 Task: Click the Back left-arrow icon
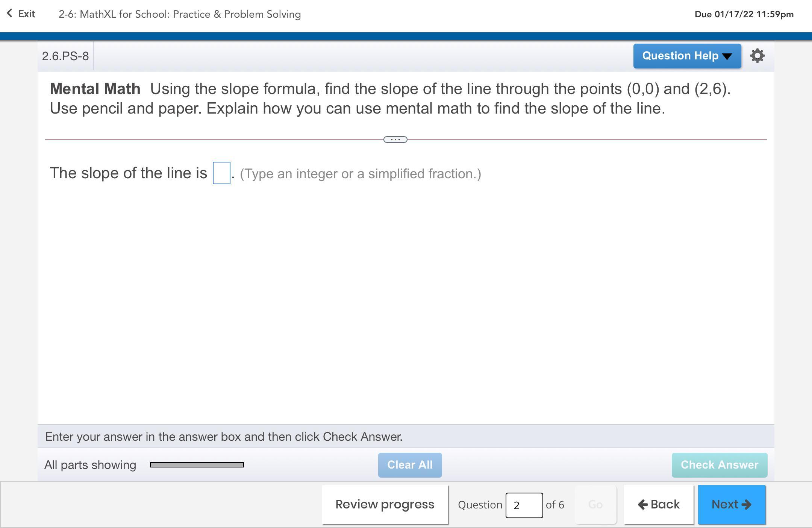643,505
